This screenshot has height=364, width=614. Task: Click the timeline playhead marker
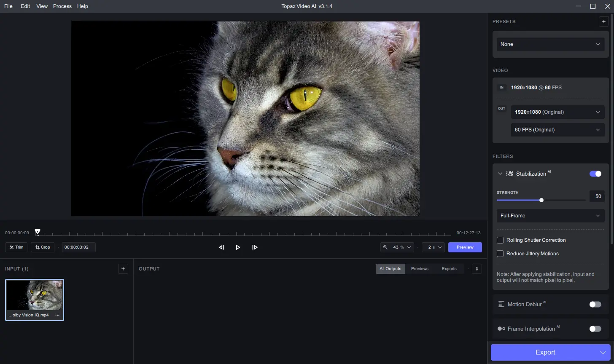coord(38,232)
